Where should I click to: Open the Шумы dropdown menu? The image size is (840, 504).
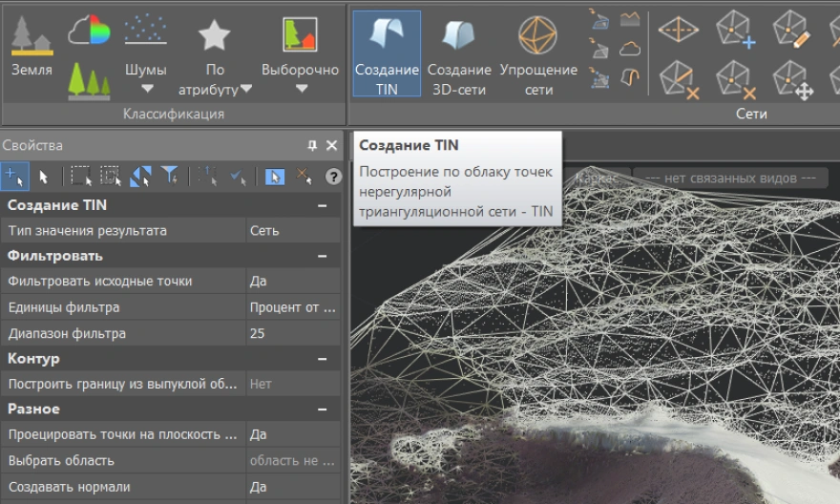pyautogui.click(x=146, y=90)
